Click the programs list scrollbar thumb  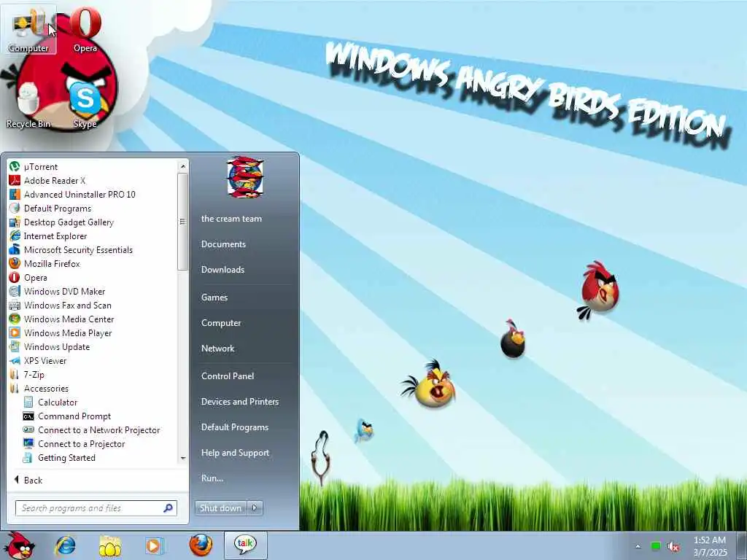182,222
